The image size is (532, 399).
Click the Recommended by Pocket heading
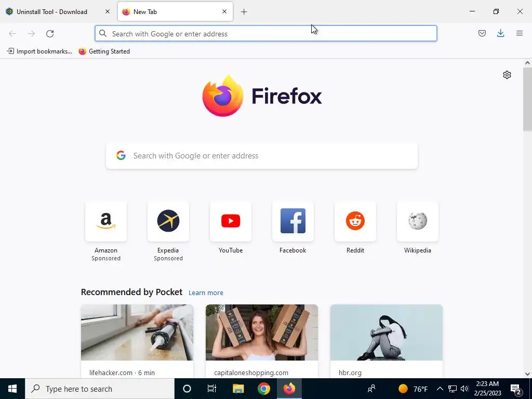coord(131,292)
